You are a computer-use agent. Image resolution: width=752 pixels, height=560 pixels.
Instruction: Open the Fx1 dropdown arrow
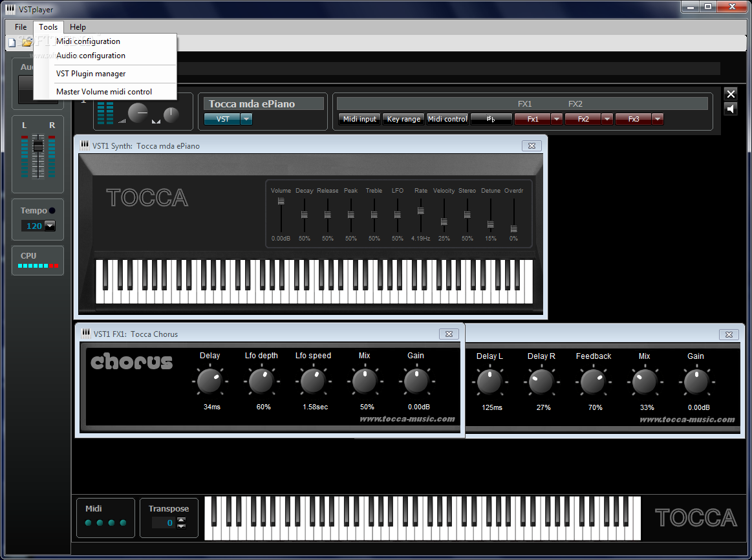point(557,119)
